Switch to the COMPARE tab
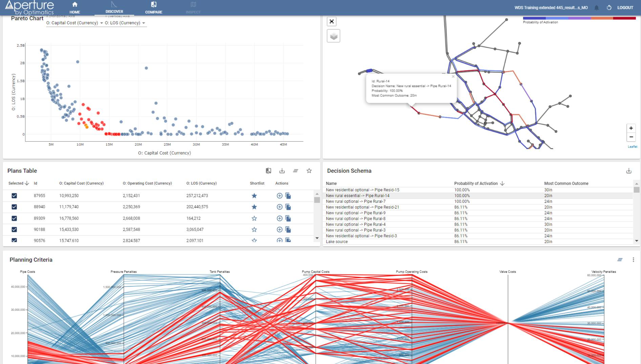This screenshot has width=641, height=364. 154,8
